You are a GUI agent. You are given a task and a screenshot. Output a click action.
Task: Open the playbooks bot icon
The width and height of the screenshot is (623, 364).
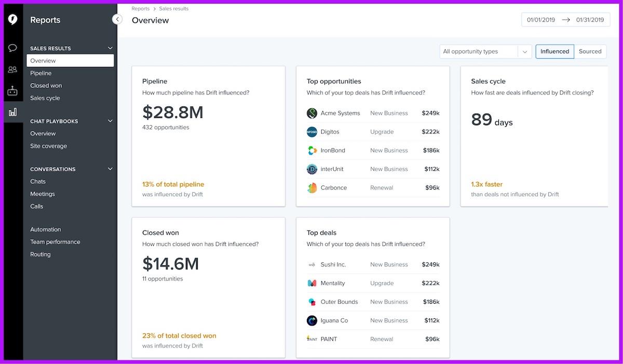(12, 91)
